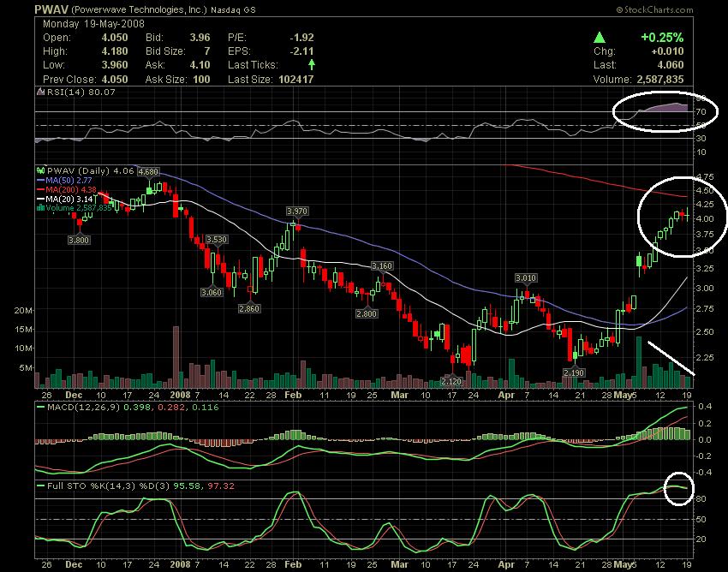Click the 3.010 price peak label

pos(526,278)
